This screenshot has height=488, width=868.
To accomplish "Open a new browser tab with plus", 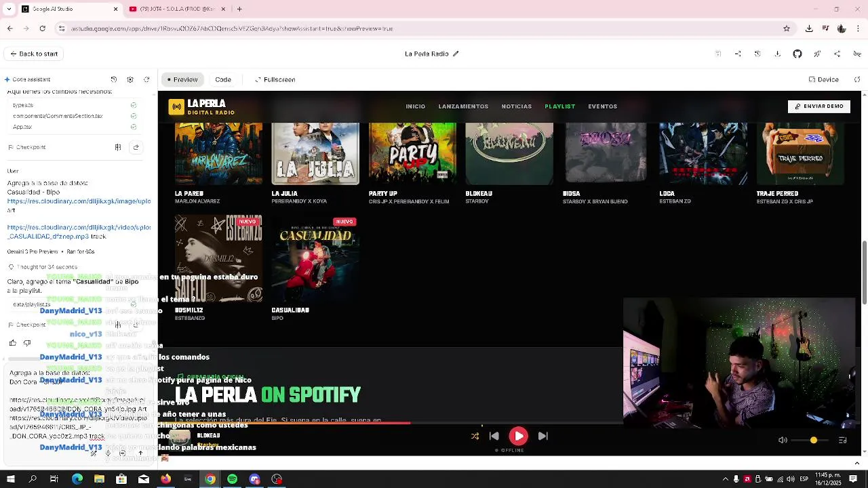I will click(239, 9).
